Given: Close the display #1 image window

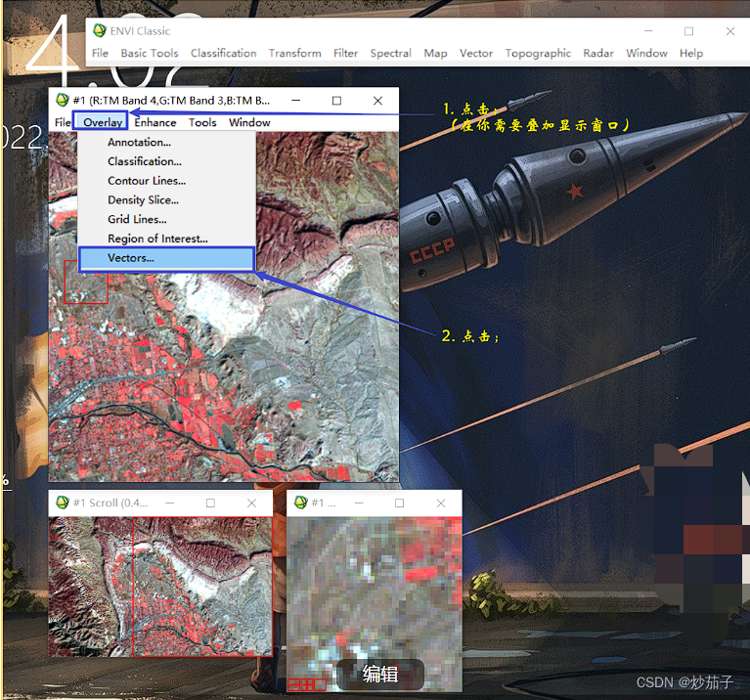Looking at the screenshot, I should [x=377, y=101].
